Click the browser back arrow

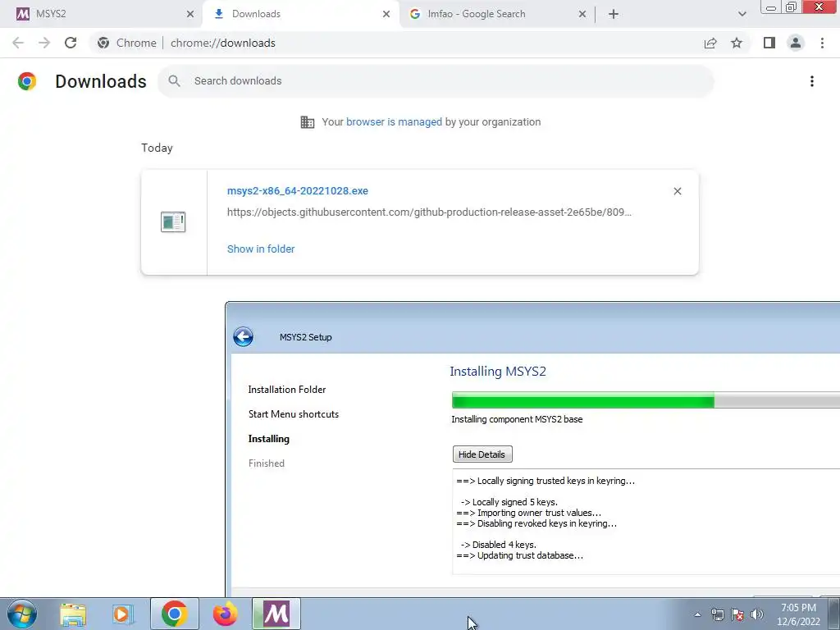(x=18, y=43)
